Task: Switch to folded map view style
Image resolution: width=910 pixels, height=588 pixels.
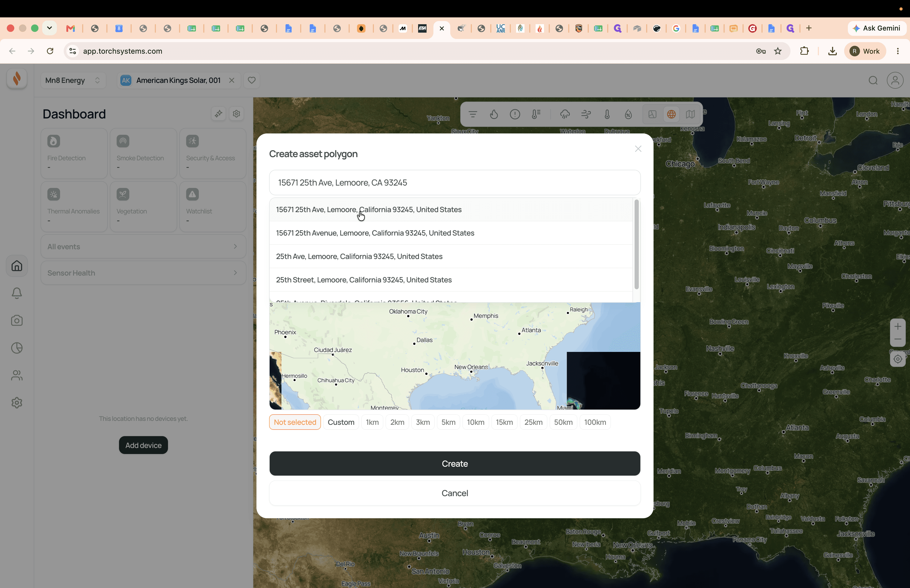Action: [690, 114]
